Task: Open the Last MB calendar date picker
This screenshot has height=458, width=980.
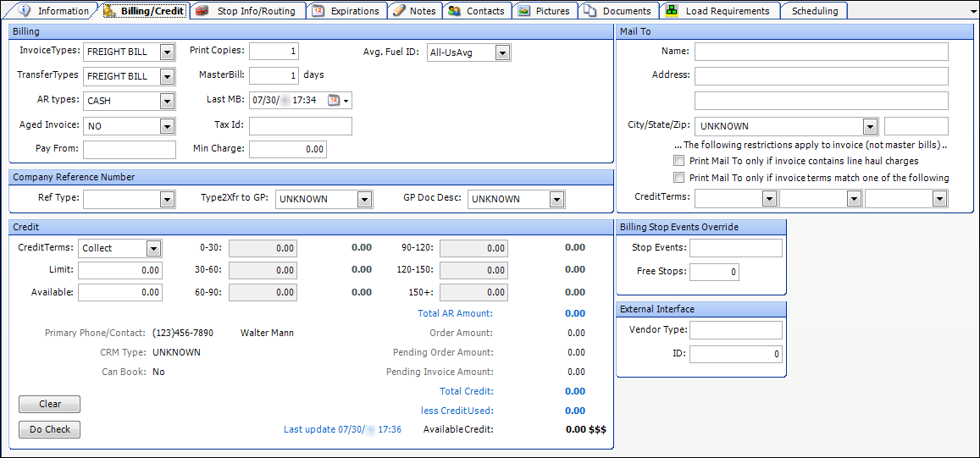Action: [338, 100]
